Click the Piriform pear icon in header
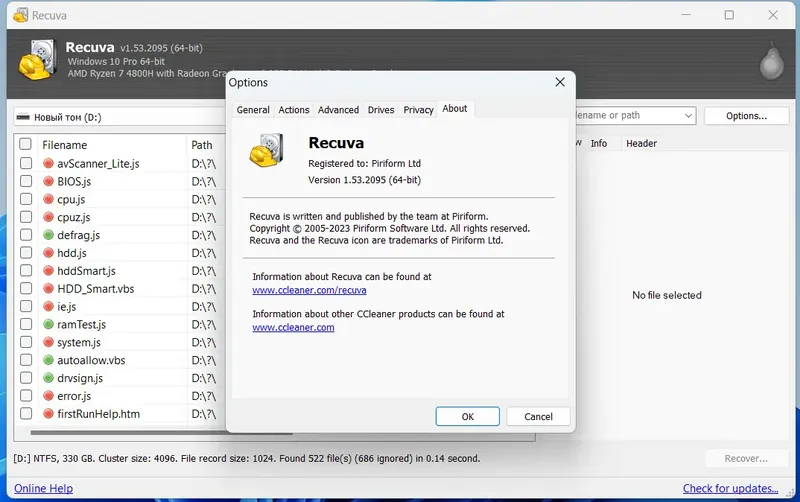800x502 pixels. pyautogui.click(x=771, y=62)
